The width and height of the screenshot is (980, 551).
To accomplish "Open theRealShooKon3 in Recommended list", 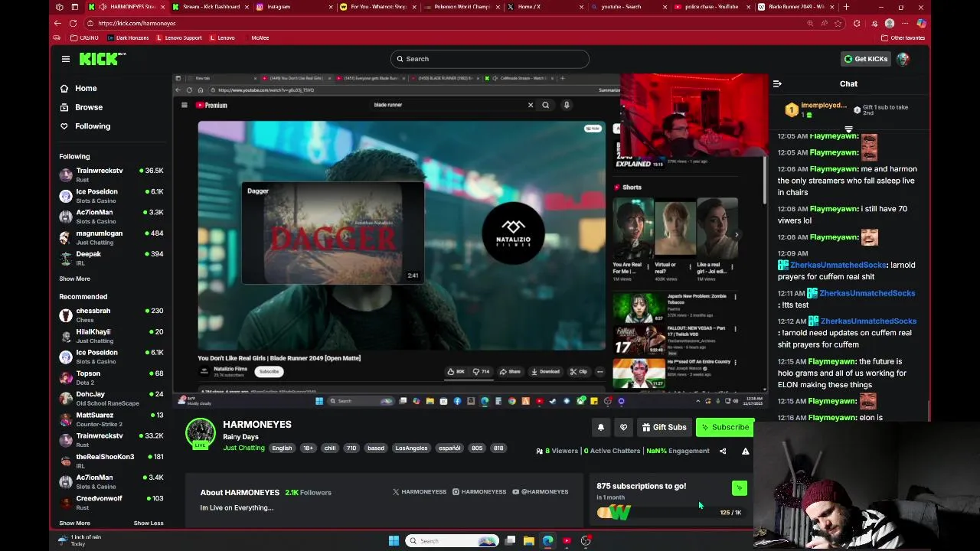I will (112, 461).
